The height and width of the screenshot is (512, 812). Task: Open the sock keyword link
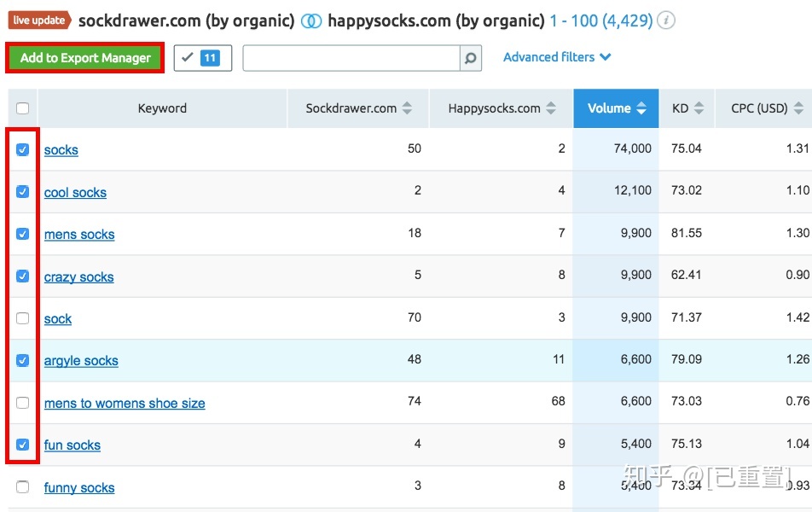[x=57, y=318]
